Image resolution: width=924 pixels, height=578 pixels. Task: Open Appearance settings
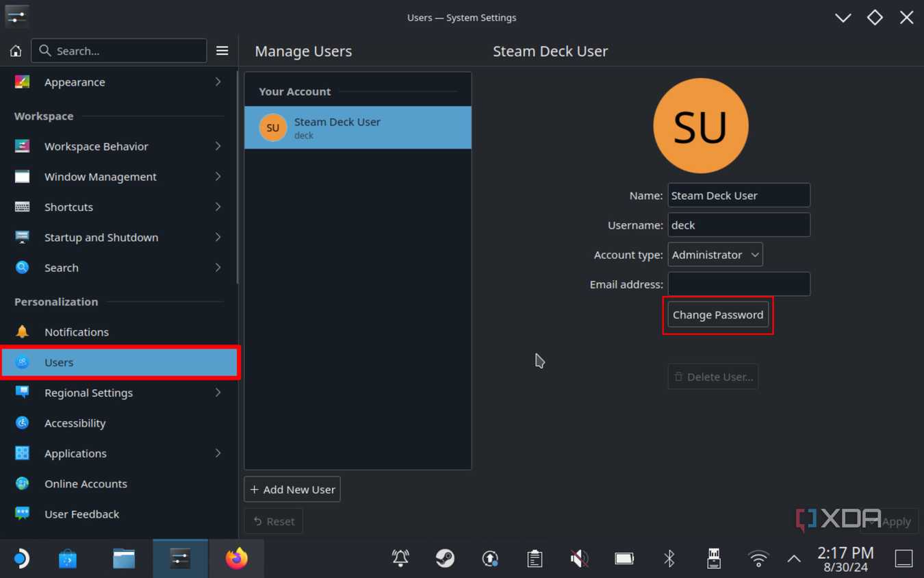click(119, 82)
